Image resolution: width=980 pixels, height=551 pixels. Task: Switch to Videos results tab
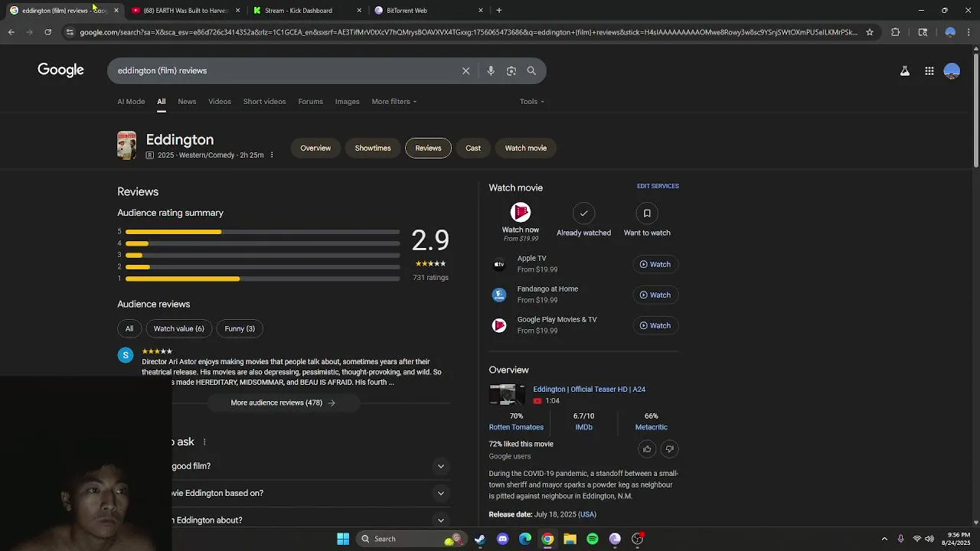(220, 102)
